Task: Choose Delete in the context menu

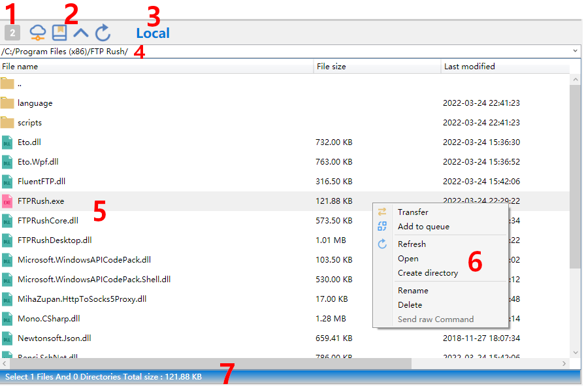Action: (x=440, y=305)
